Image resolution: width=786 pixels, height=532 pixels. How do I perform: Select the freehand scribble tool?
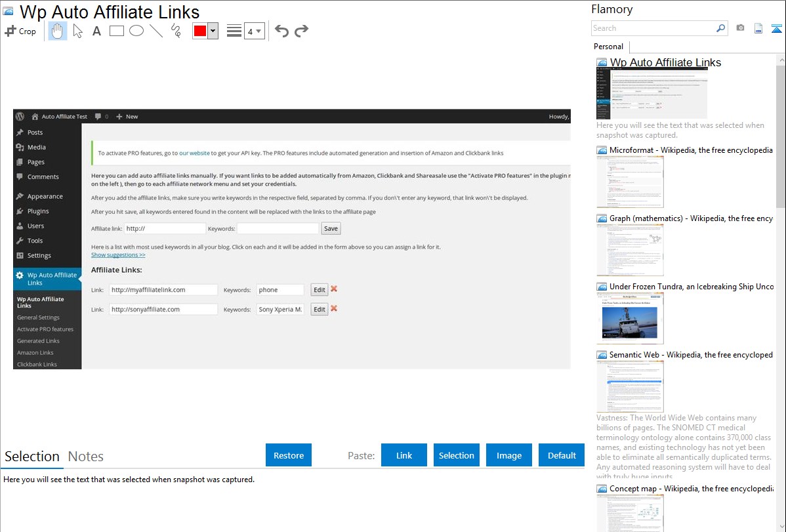pyautogui.click(x=176, y=31)
